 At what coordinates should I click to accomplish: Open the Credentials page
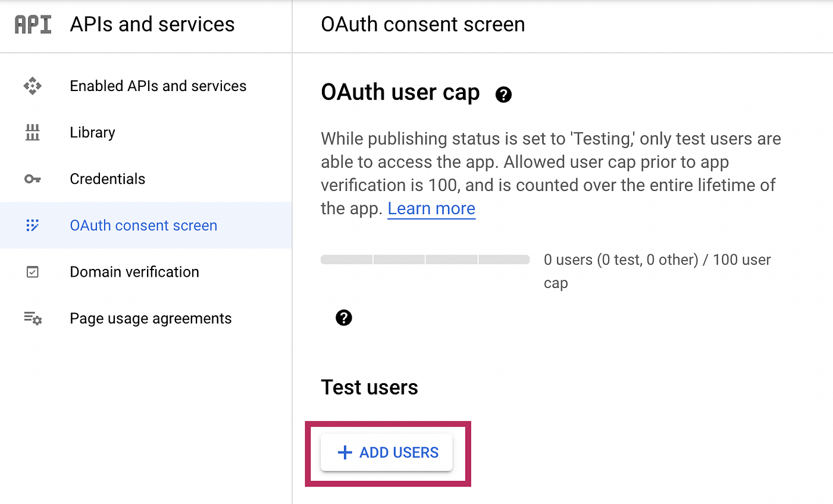point(107,179)
